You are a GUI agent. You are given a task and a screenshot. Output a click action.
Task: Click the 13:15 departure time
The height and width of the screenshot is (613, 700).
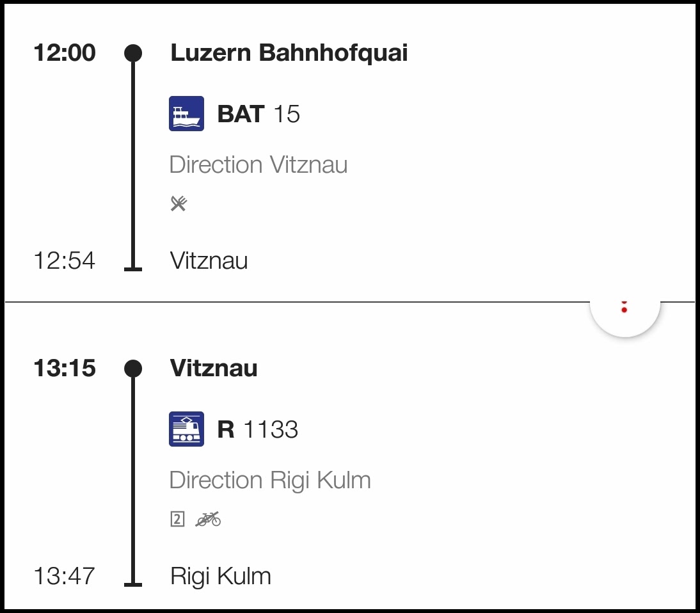[65, 369]
